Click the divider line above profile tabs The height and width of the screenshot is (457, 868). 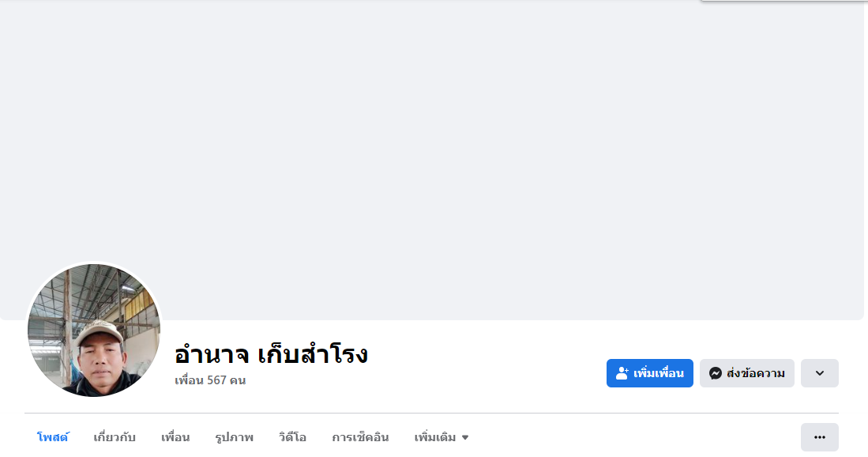click(431, 413)
